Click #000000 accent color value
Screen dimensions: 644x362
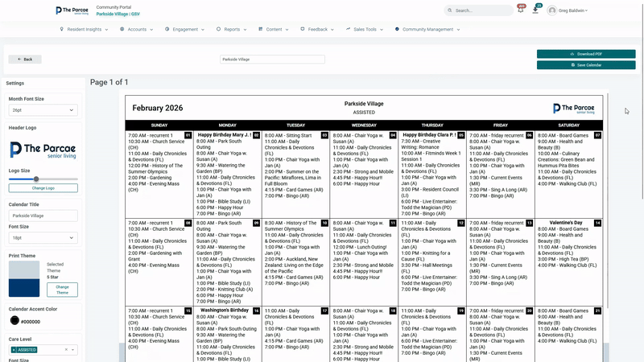tap(31, 322)
